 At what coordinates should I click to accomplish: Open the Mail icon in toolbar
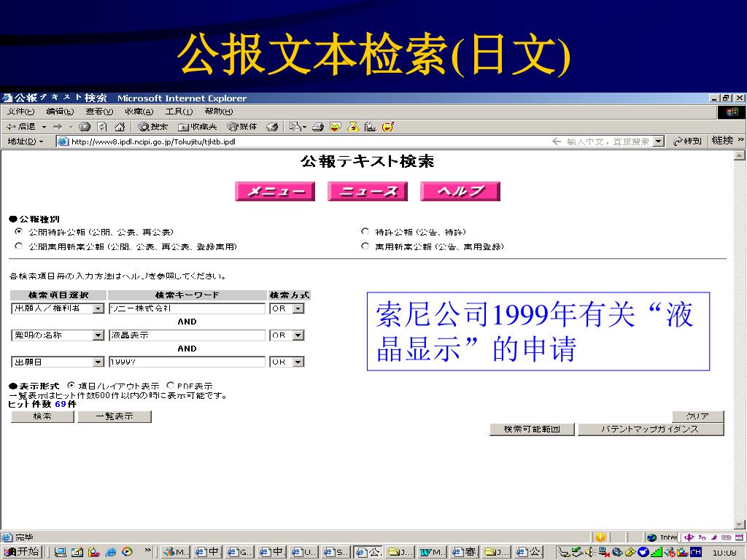pyautogui.click(x=298, y=127)
